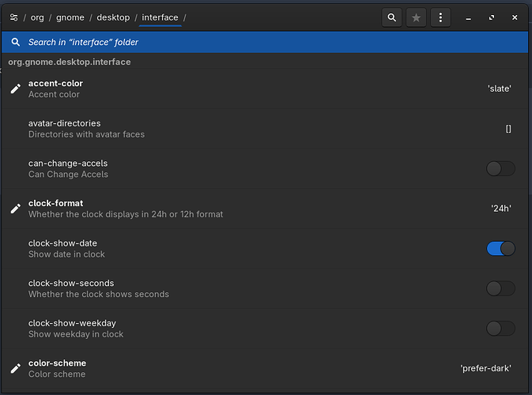Turn off the clock-show-date switch
This screenshot has width=532, height=395.
click(501, 249)
